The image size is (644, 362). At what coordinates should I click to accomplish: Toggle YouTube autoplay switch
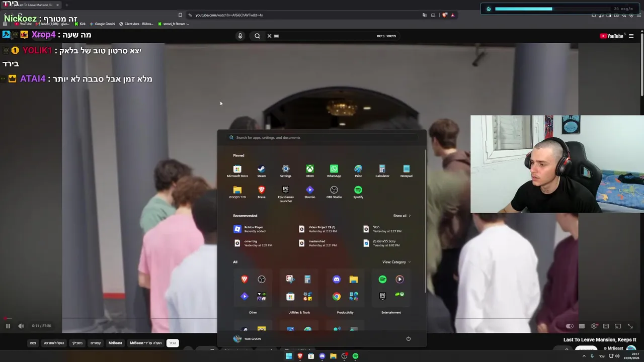(570, 326)
